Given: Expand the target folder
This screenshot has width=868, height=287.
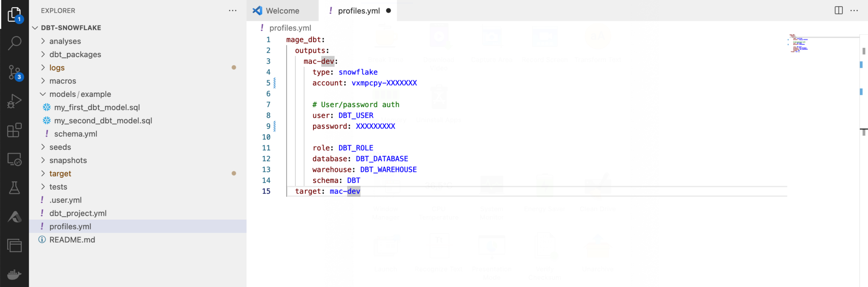Looking at the screenshot, I should pos(43,173).
